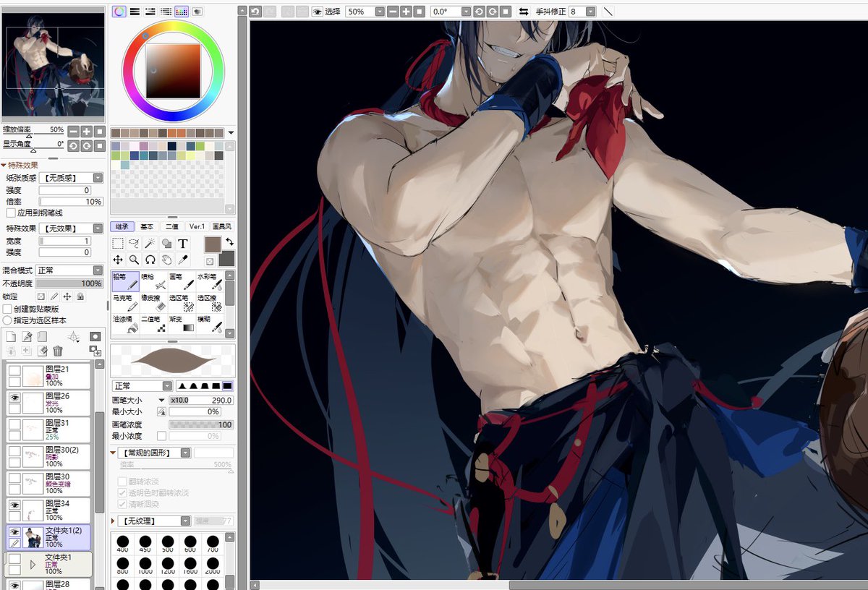Choose the 渐变 gradient tool
This screenshot has height=590, width=868.
tap(182, 323)
